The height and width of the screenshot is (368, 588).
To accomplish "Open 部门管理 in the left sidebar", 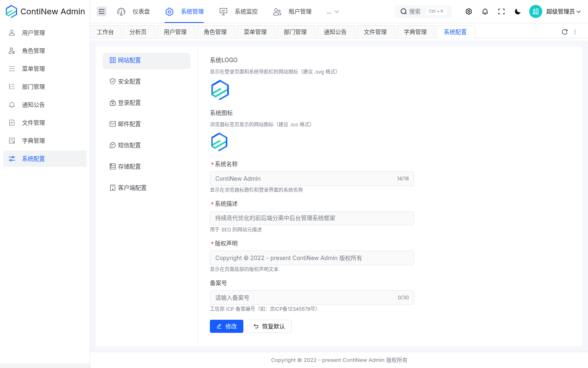I will coord(45,87).
